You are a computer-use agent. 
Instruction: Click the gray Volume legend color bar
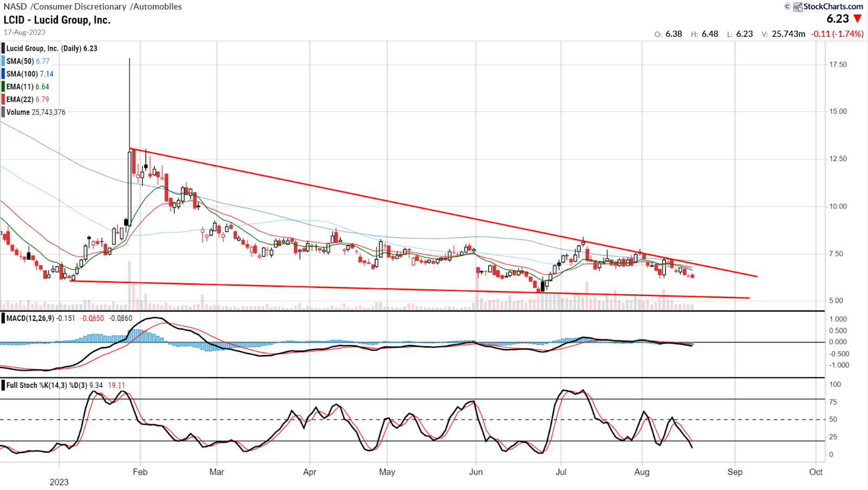[x=3, y=112]
